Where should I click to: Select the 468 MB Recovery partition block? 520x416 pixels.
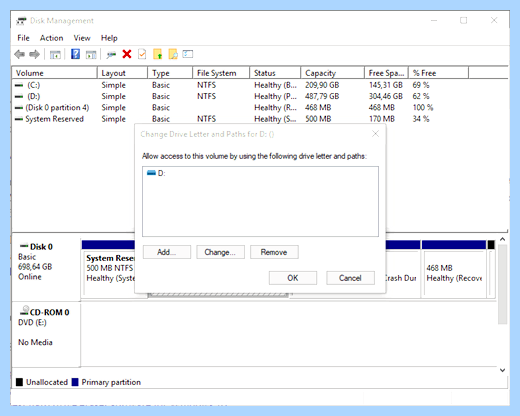(x=454, y=268)
